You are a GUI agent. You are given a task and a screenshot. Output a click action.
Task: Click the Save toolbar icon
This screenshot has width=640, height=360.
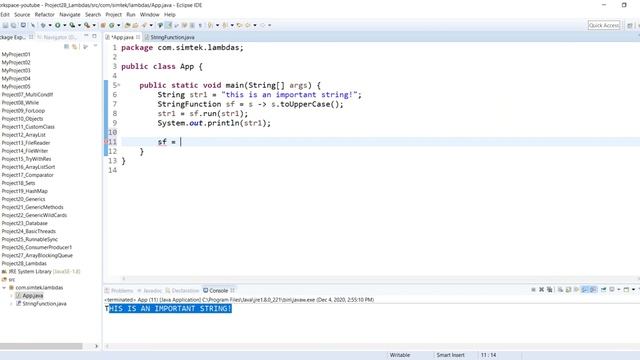(5, 25)
